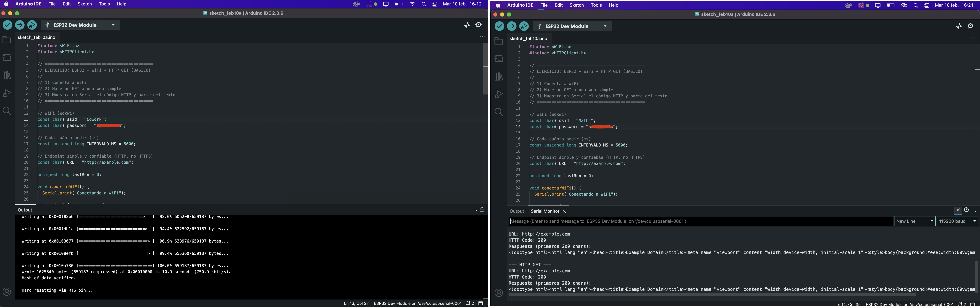
Task: Expand ESP32 Dev Module board selector at 16:12
Action: click(80, 25)
